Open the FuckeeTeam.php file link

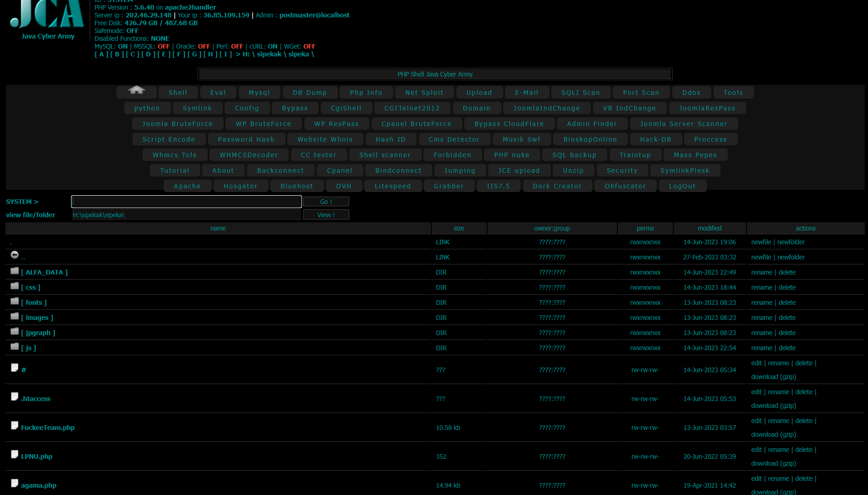[x=48, y=428]
